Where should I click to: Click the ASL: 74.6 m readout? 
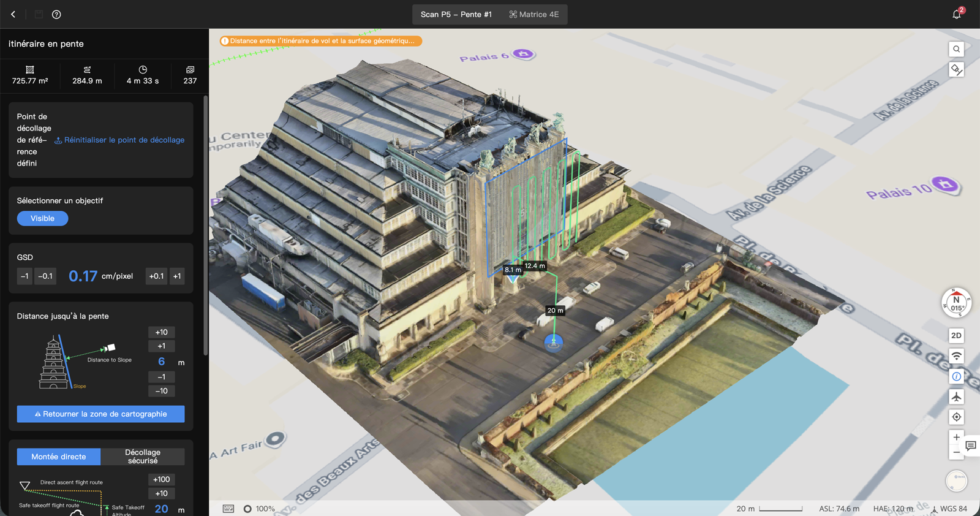(x=839, y=509)
